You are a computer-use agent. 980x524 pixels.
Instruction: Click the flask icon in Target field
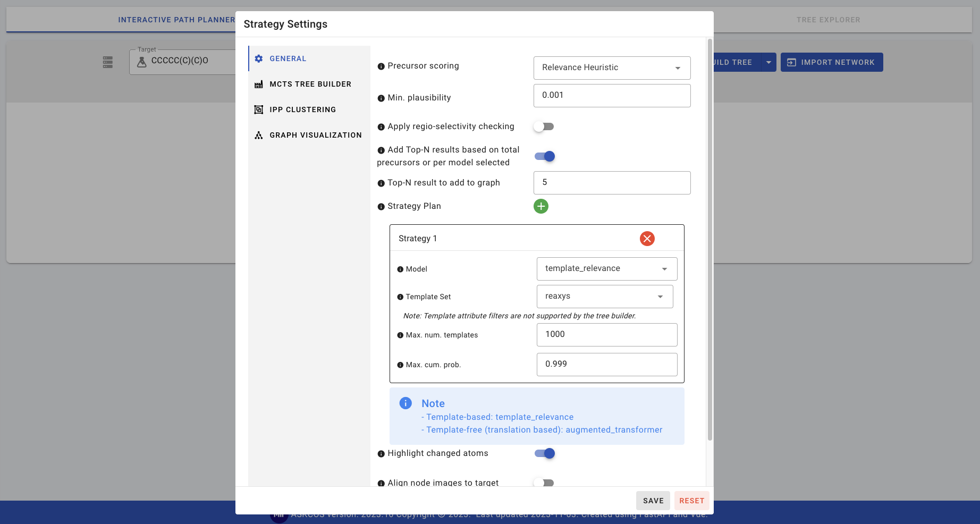[142, 62]
